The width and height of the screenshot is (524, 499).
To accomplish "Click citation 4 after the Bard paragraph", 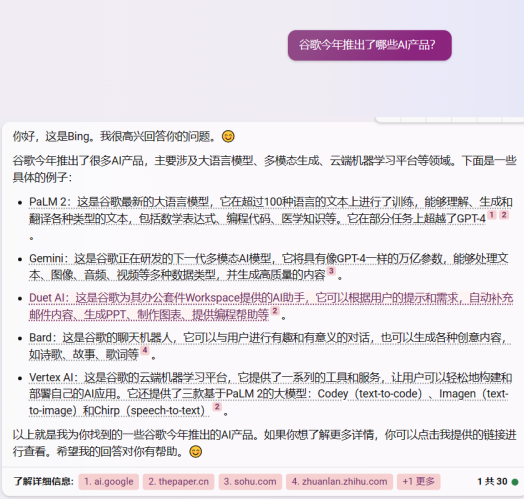I will [145, 351].
